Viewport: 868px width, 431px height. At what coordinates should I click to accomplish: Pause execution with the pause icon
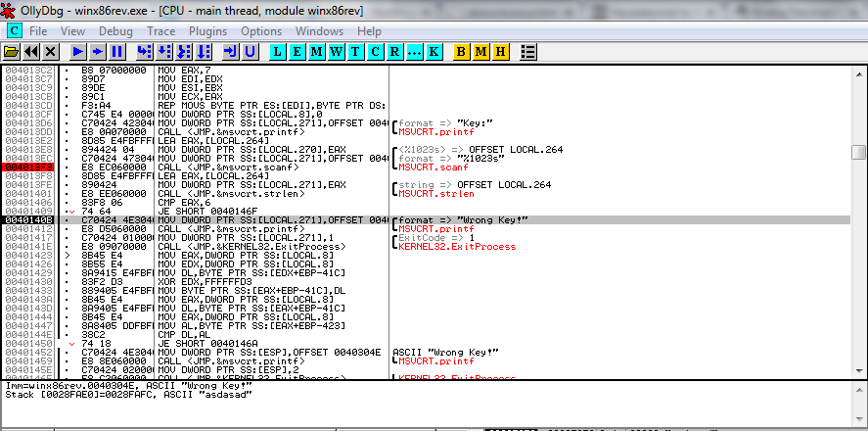coord(116,52)
